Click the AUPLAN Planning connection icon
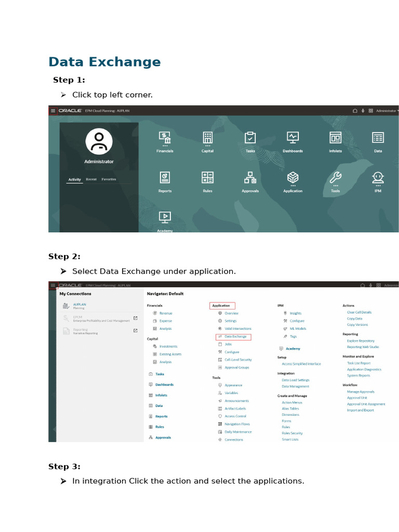Viewport: 399px width, 532px height. tap(66, 306)
